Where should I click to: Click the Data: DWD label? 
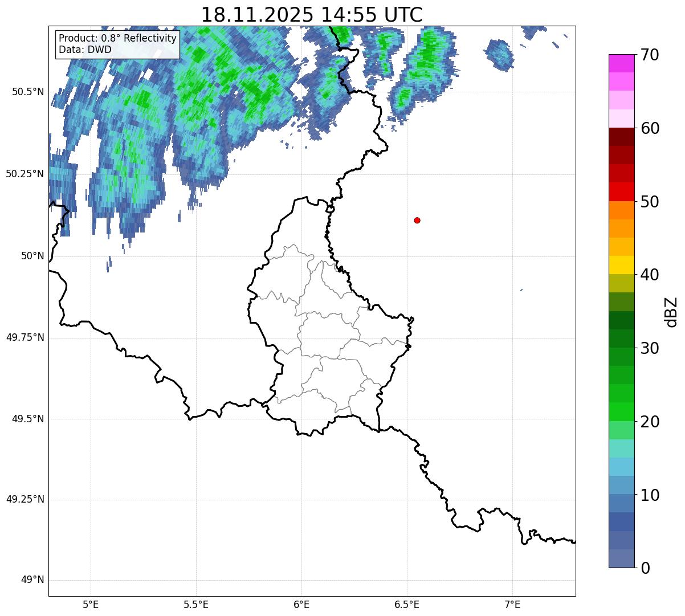tap(85, 50)
